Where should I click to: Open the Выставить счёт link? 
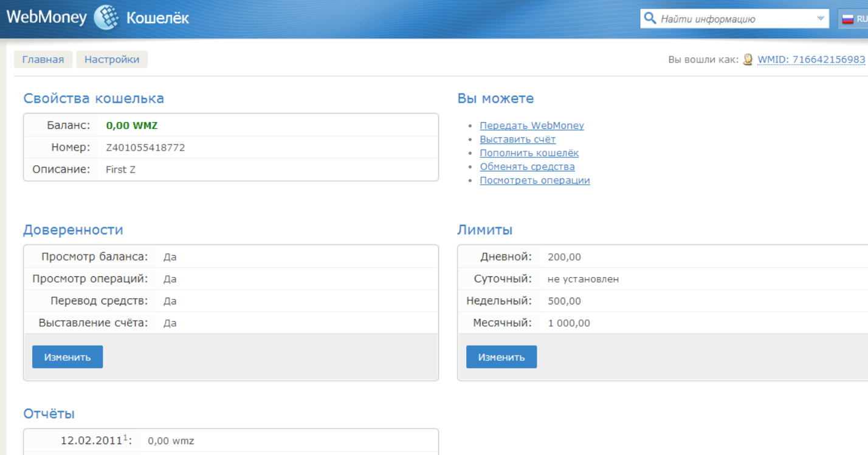[518, 139]
